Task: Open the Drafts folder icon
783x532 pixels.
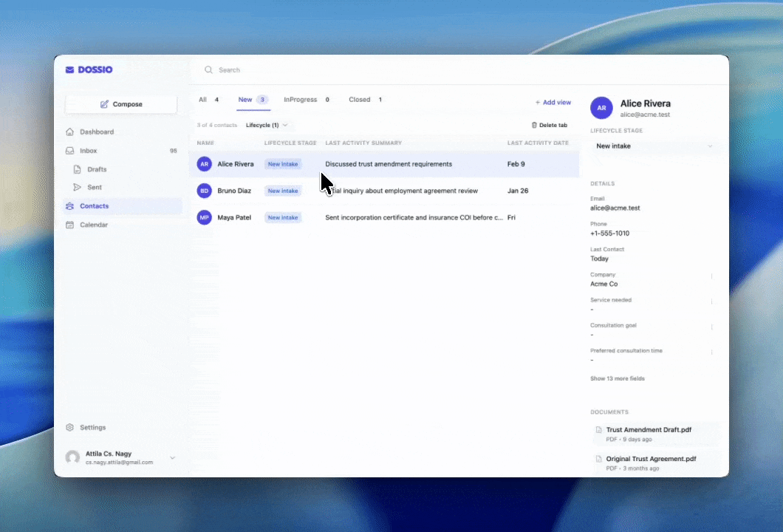Action: pos(77,169)
